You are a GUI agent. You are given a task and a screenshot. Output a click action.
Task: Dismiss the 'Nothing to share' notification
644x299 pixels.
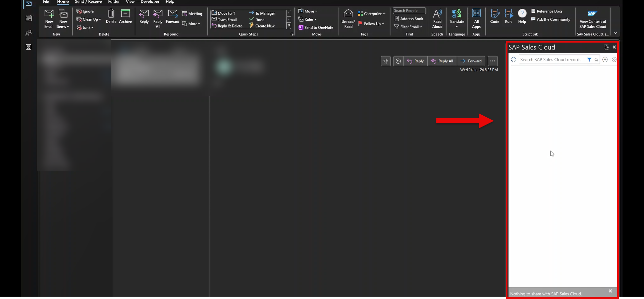pos(610,291)
